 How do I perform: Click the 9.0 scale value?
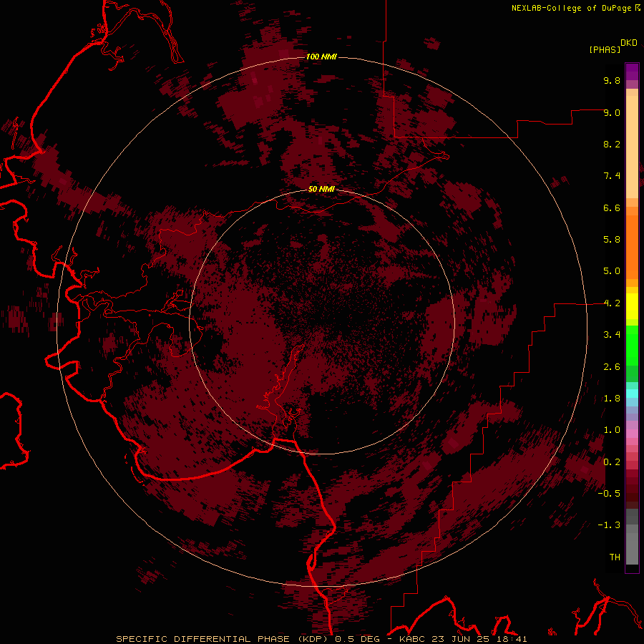(612, 113)
